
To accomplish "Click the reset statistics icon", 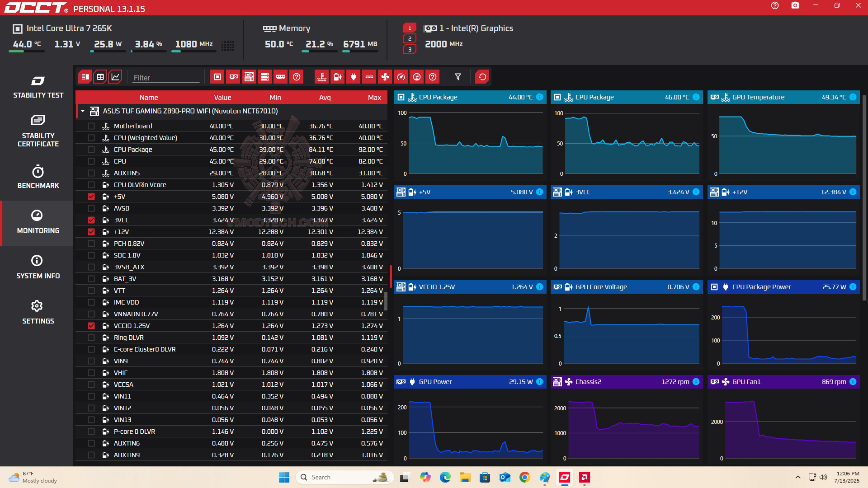I will click(482, 77).
